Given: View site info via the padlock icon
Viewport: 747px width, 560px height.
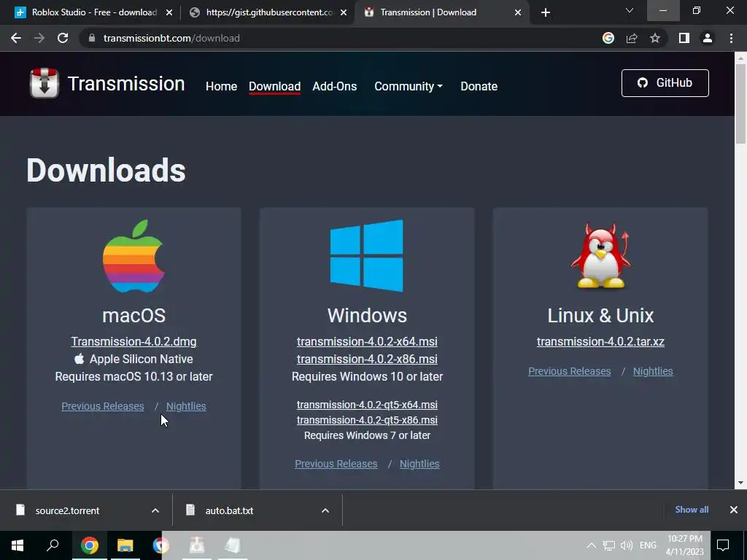Looking at the screenshot, I should pyautogui.click(x=92, y=38).
